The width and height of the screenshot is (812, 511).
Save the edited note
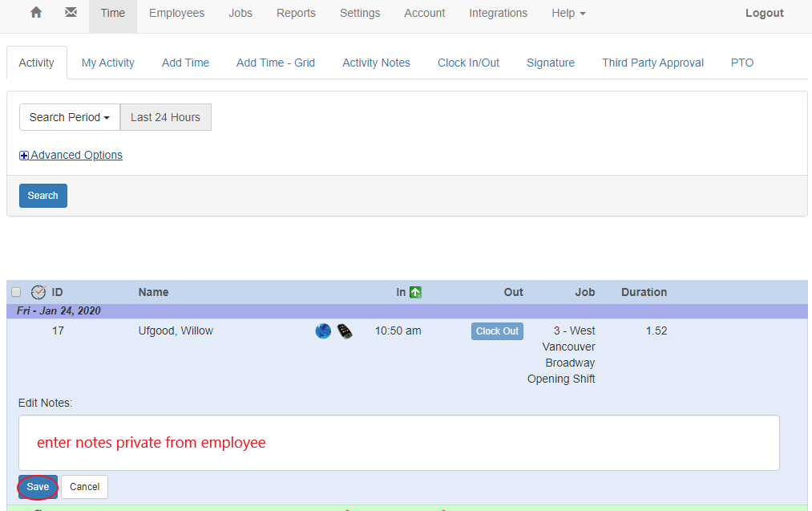point(38,486)
